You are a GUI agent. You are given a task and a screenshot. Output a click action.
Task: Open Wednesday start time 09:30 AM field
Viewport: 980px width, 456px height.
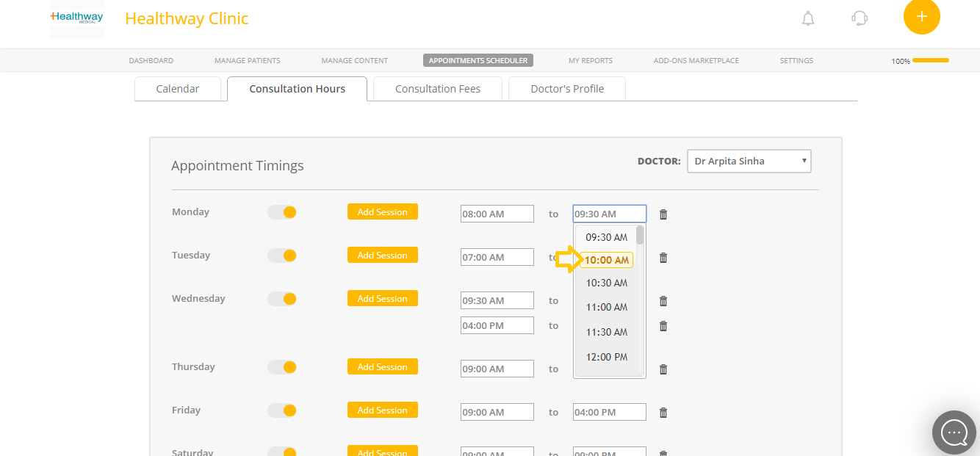pyautogui.click(x=497, y=300)
